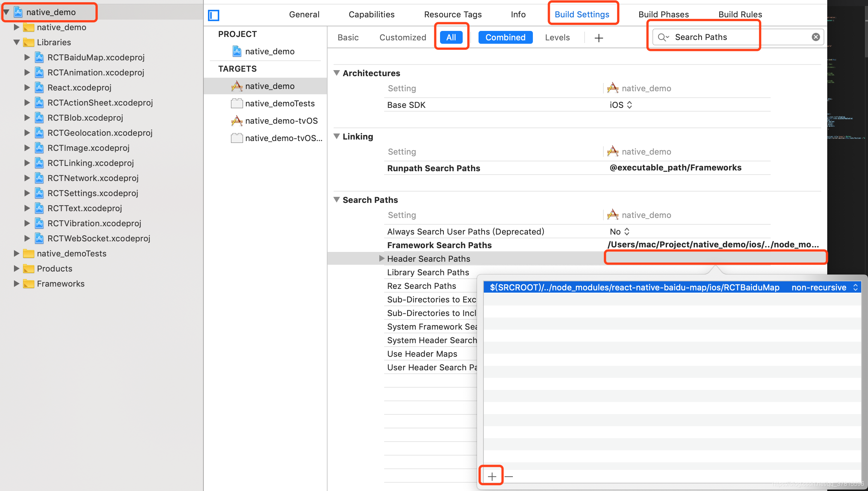Click the Header Search Paths value cell
This screenshot has width=868, height=491.
point(716,258)
